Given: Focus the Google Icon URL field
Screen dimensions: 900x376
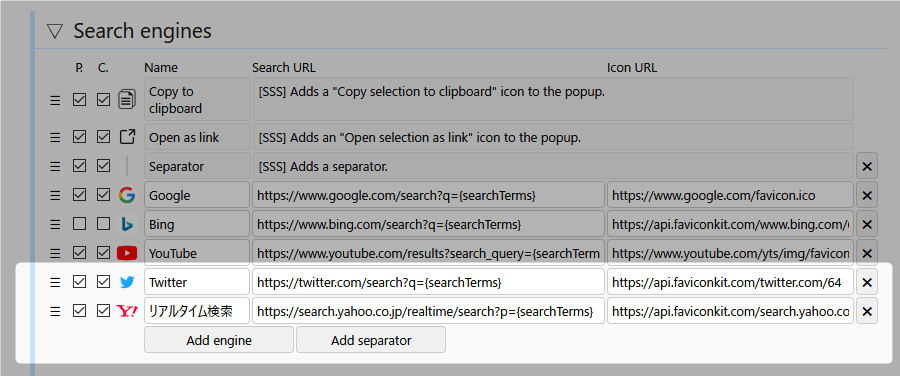Looking at the screenshot, I should click(730, 195).
